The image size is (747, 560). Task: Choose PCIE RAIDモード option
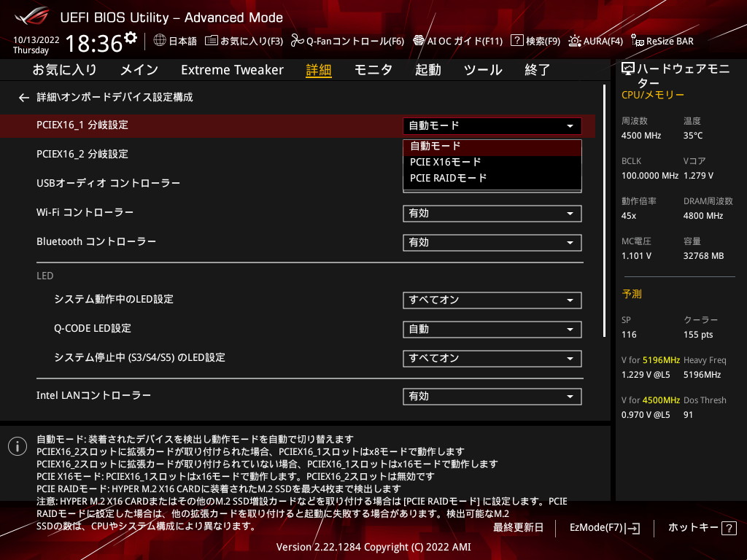tap(492, 178)
